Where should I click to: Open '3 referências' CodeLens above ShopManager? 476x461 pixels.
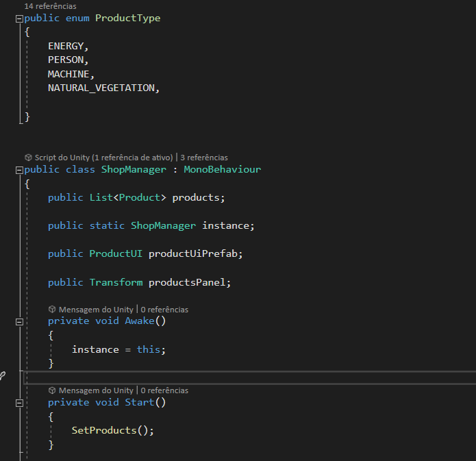204,158
